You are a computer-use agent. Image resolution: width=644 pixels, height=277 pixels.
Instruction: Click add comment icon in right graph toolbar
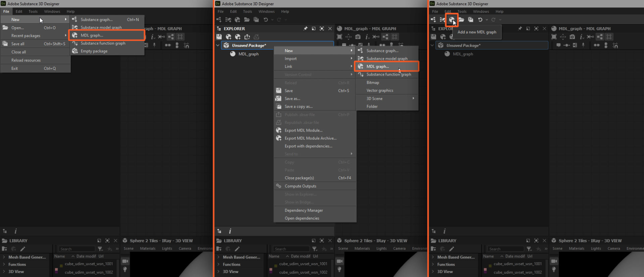coord(558,45)
